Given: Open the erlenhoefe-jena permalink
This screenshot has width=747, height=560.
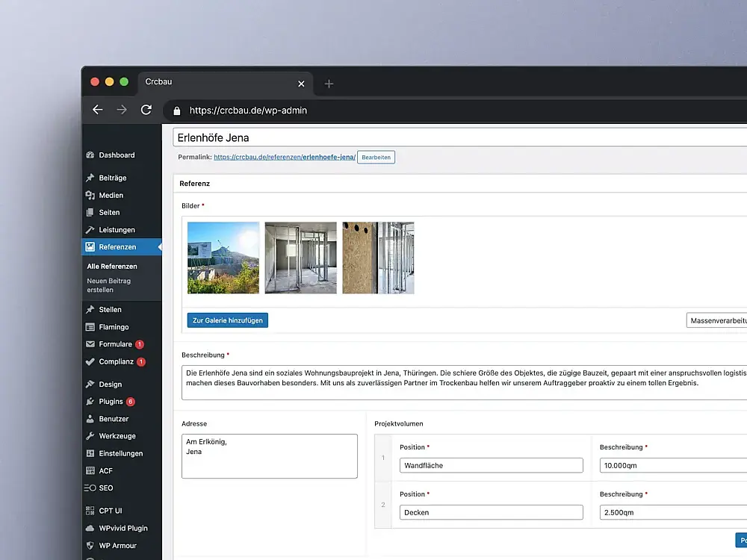Looking at the screenshot, I should 285,157.
